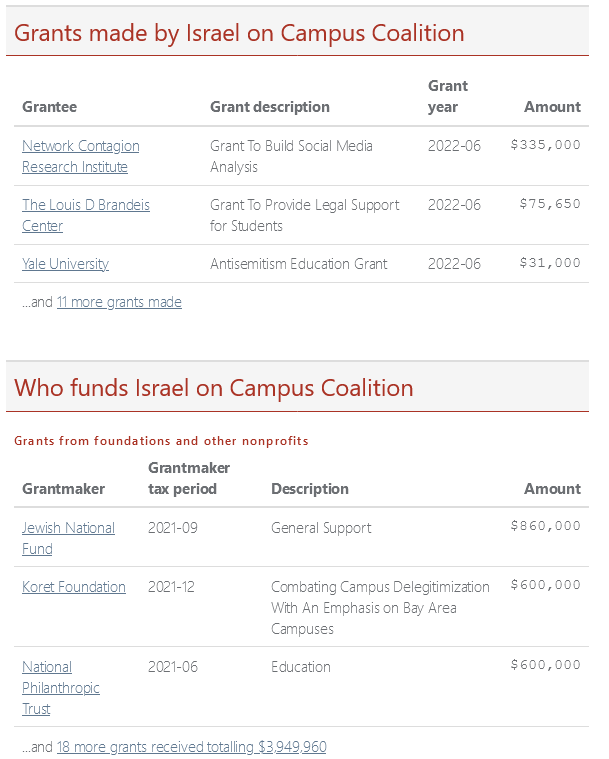Click the Grantmaker tax period column header
The height and width of the screenshot is (759, 609).
pyautogui.click(x=189, y=478)
